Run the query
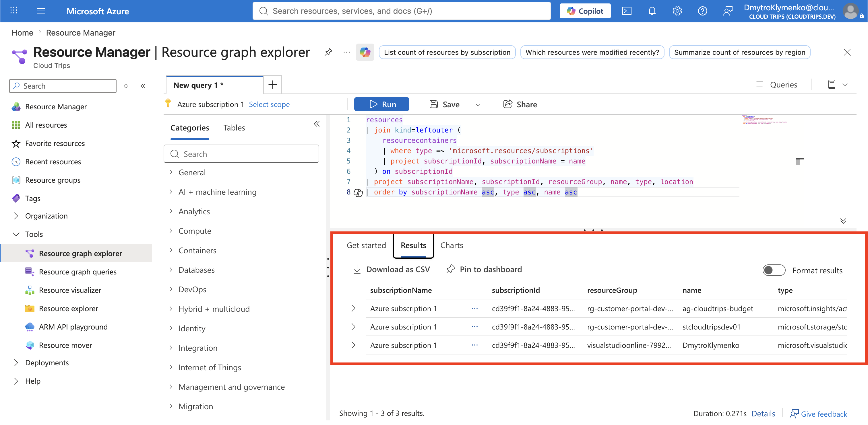 tap(381, 104)
